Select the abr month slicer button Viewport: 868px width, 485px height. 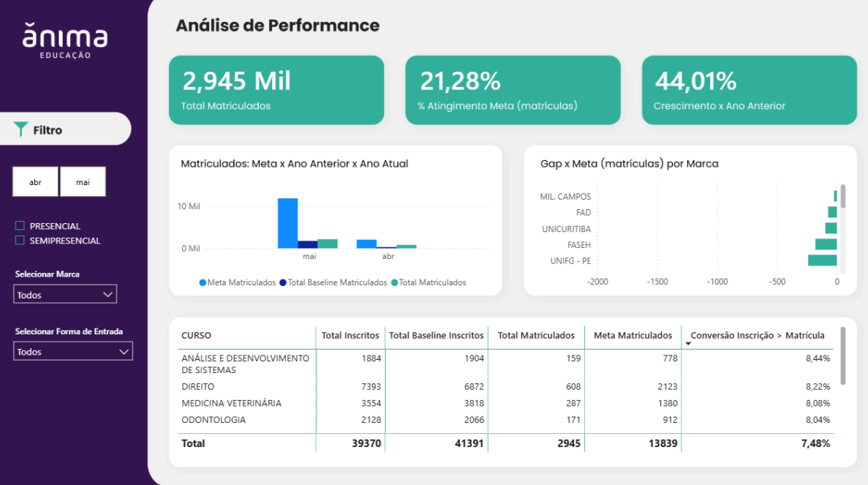pyautogui.click(x=35, y=181)
